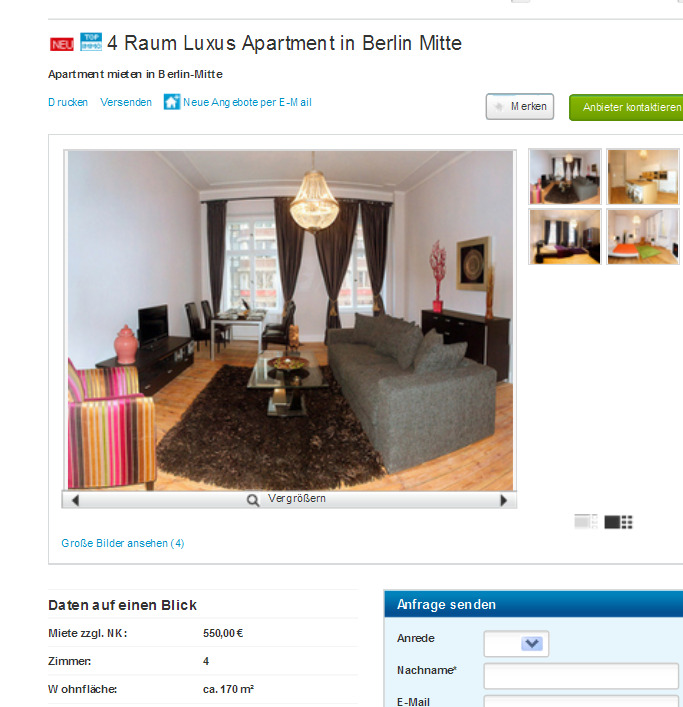Open the Versenden link
Screen dimensions: 683x707
tap(126, 102)
